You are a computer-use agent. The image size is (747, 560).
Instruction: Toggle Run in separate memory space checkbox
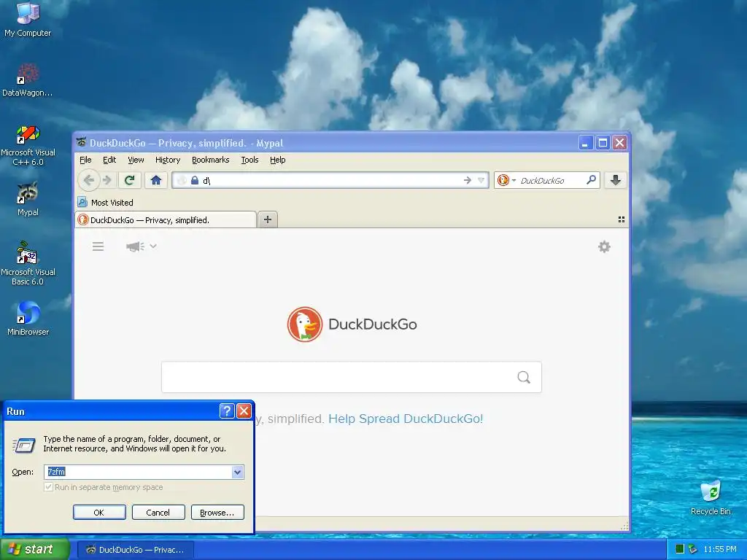coord(48,487)
